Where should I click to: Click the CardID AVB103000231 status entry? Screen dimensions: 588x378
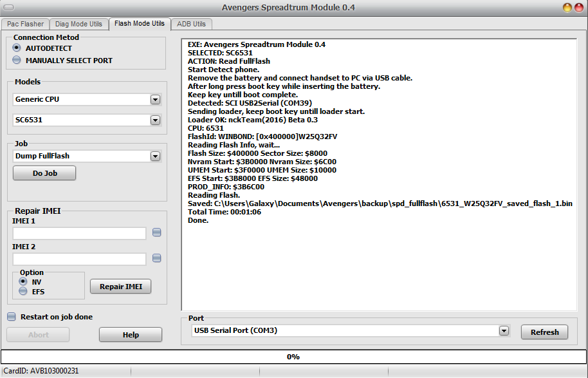click(x=41, y=371)
